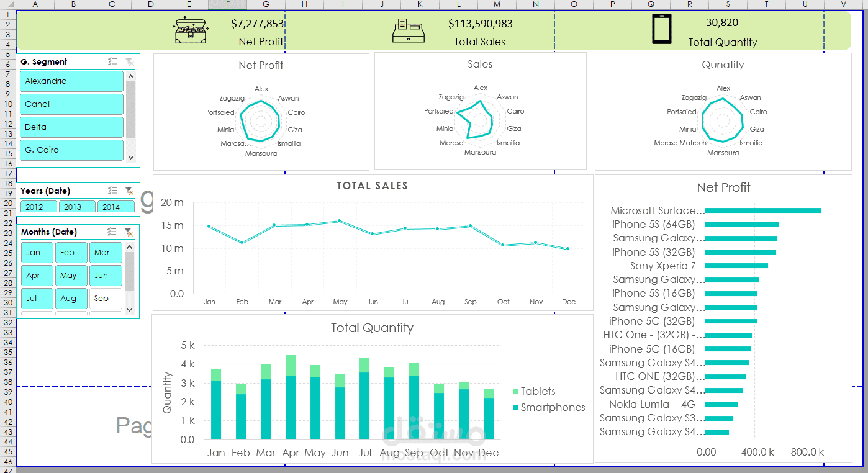This screenshot has width=868, height=473.
Task: Click the cash register Total Sales icon
Action: click(409, 30)
